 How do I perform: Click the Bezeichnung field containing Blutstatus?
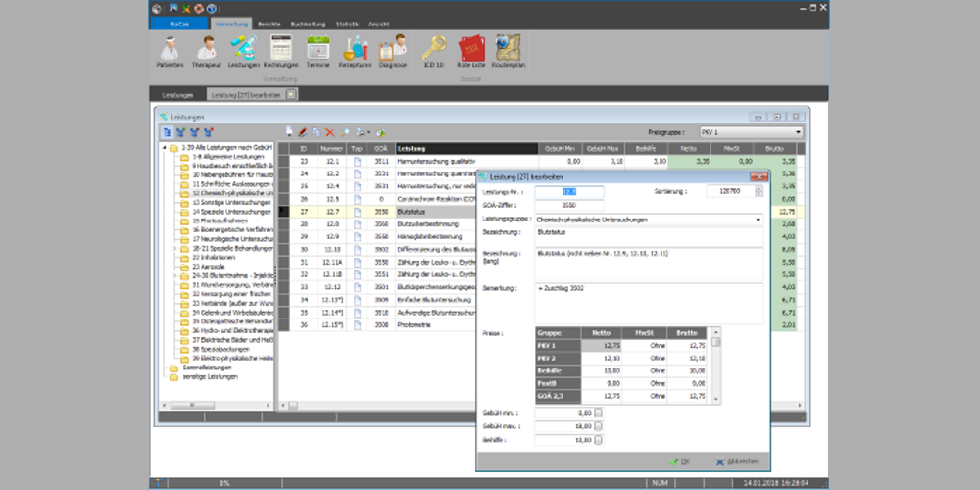pos(649,236)
